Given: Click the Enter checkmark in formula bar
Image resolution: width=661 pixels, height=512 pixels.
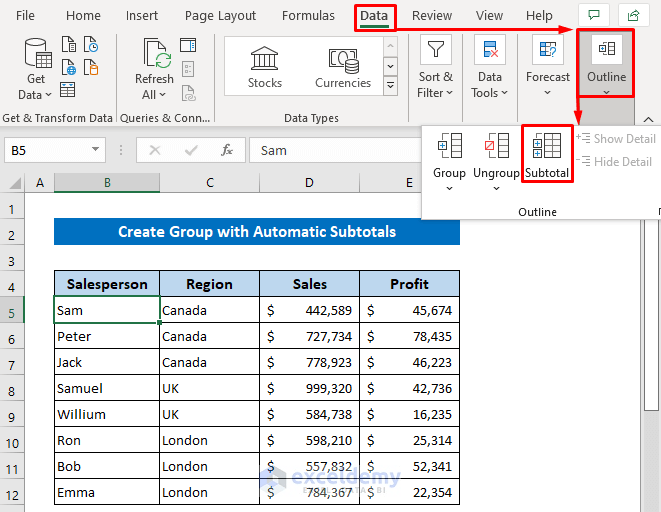Looking at the screenshot, I should point(191,150).
